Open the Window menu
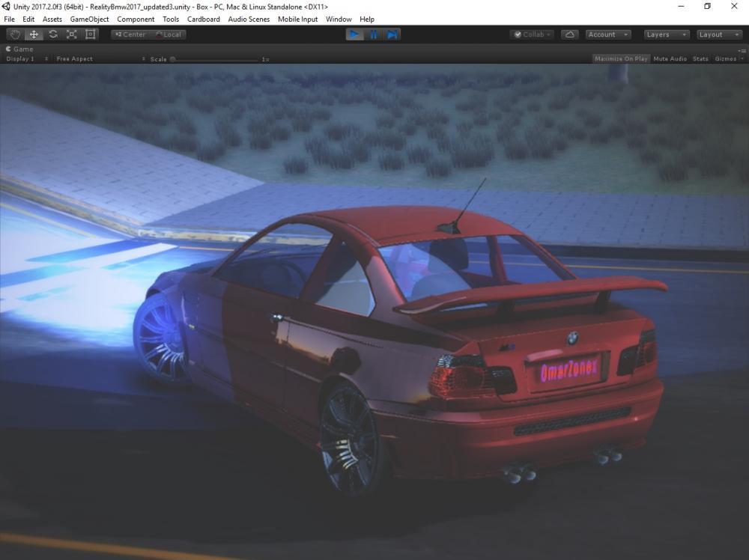Viewport: 749px width, 560px height. click(x=339, y=19)
